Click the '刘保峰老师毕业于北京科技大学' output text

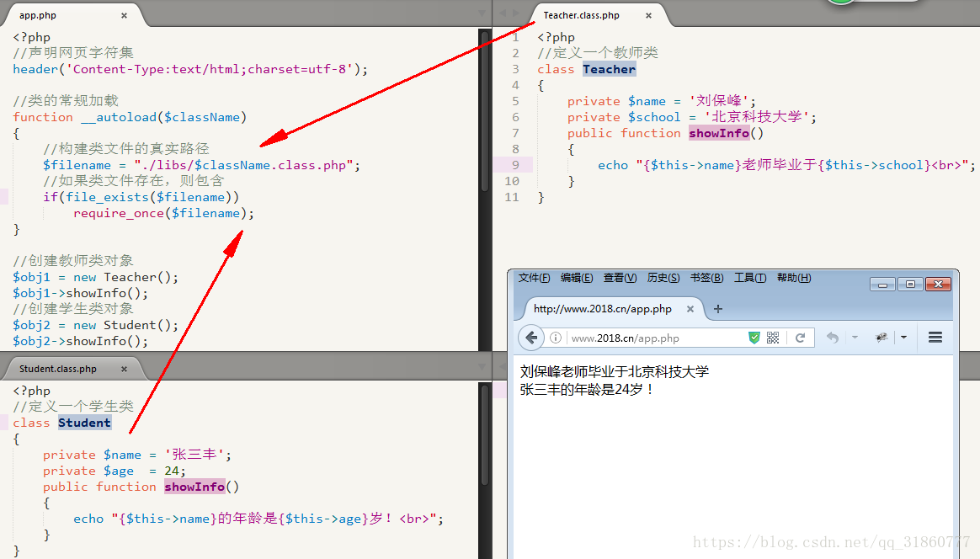(615, 372)
